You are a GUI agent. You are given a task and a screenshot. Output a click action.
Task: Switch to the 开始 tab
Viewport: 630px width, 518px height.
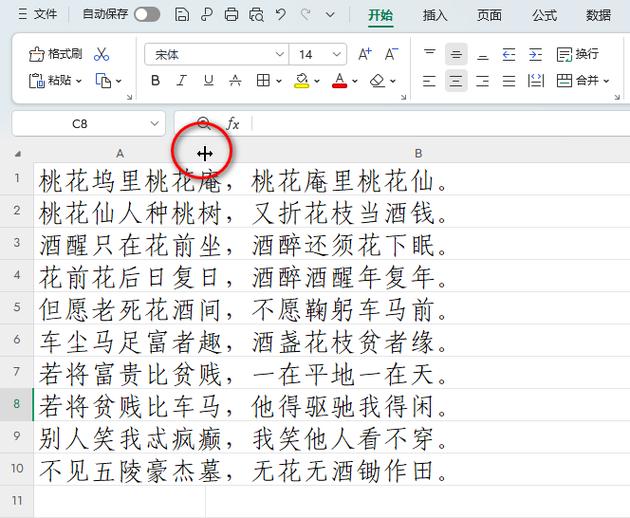(x=380, y=15)
